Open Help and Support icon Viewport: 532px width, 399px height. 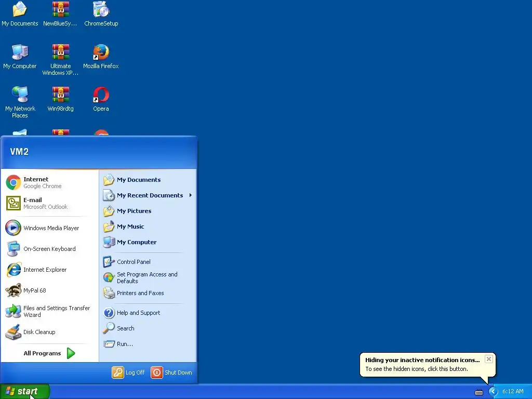tap(109, 312)
